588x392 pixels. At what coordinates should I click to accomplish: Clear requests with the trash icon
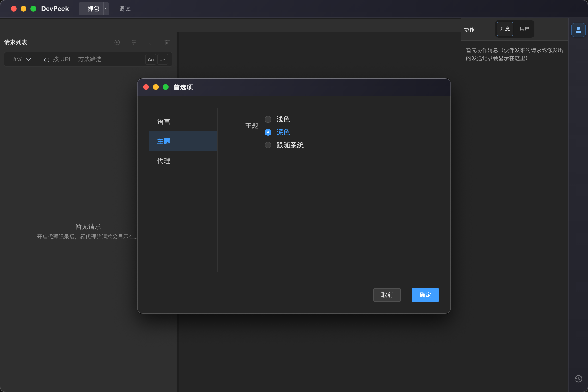point(167,42)
